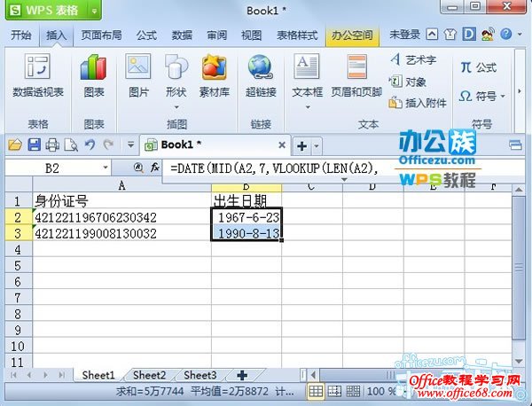Click 插入附件 to attach file
This screenshot has height=406, width=532.
(x=418, y=103)
